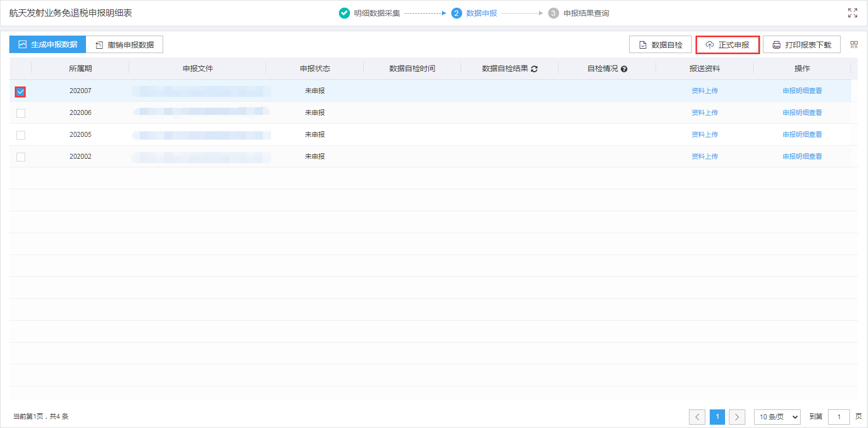
Task: Click the 未申报 status in the 202006 row
Action: 315,113
